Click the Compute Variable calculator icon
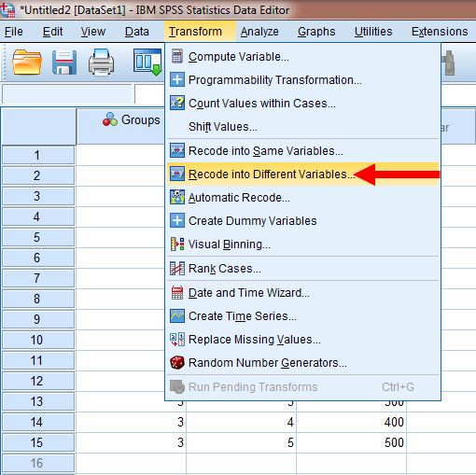476x475 pixels. (177, 56)
